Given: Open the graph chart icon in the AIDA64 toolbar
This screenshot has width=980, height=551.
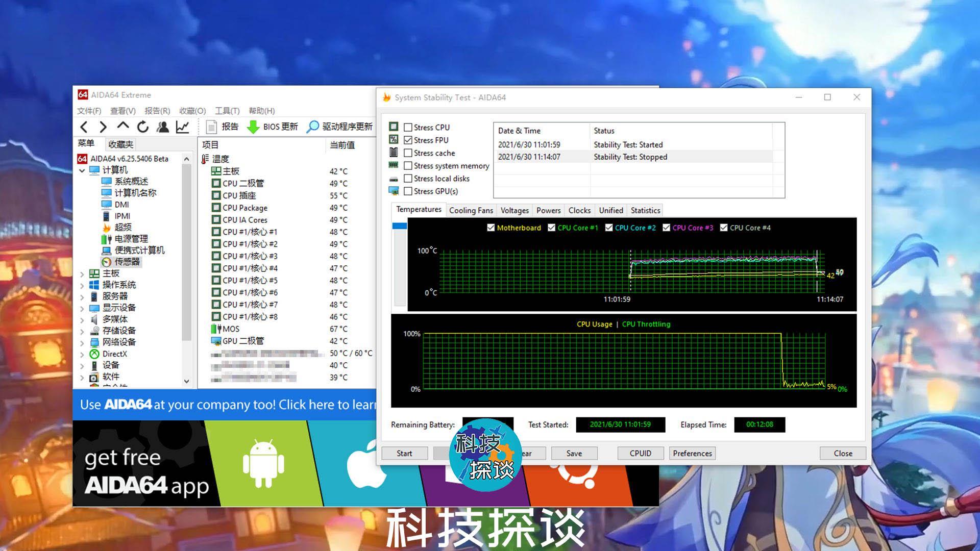Looking at the screenshot, I should pyautogui.click(x=182, y=127).
